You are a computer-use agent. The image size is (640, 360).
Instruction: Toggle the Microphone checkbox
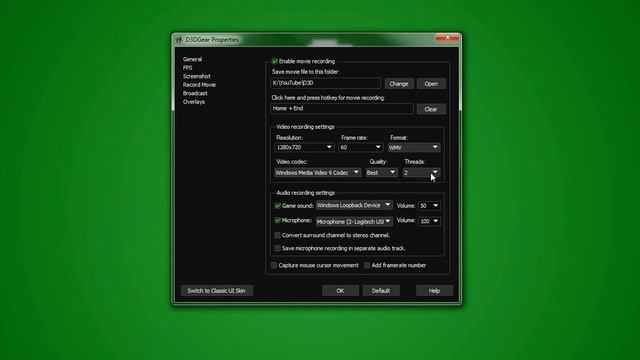278,220
